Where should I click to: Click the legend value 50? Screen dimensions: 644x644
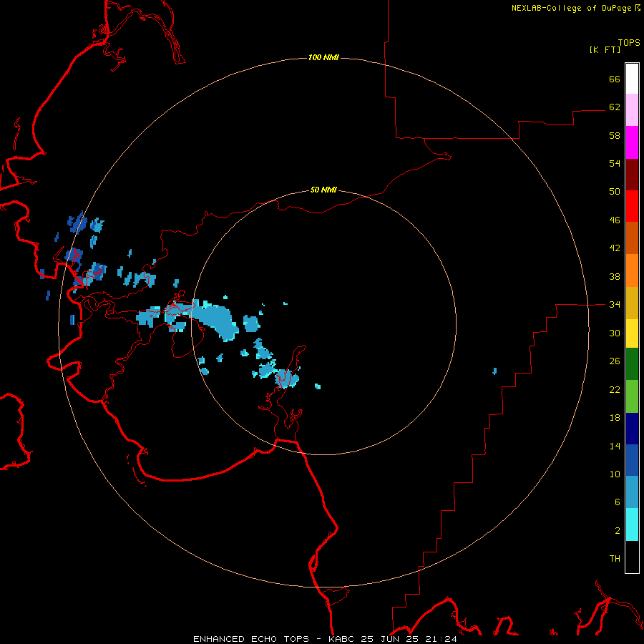point(615,192)
